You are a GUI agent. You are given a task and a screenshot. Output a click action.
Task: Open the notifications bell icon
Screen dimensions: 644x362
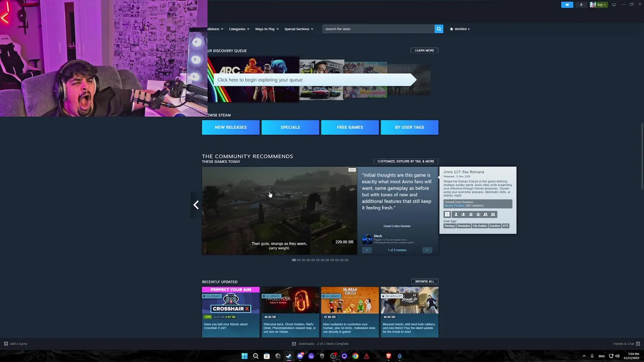click(581, 5)
